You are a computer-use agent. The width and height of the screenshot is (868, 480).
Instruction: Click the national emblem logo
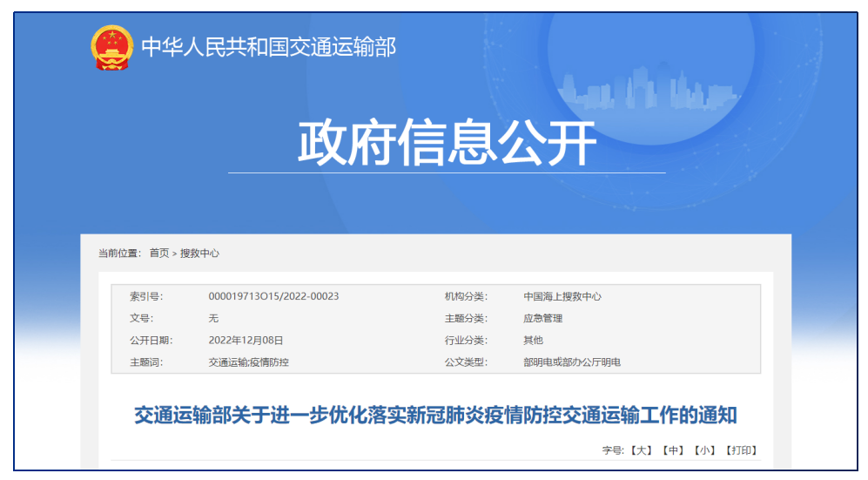click(x=112, y=47)
